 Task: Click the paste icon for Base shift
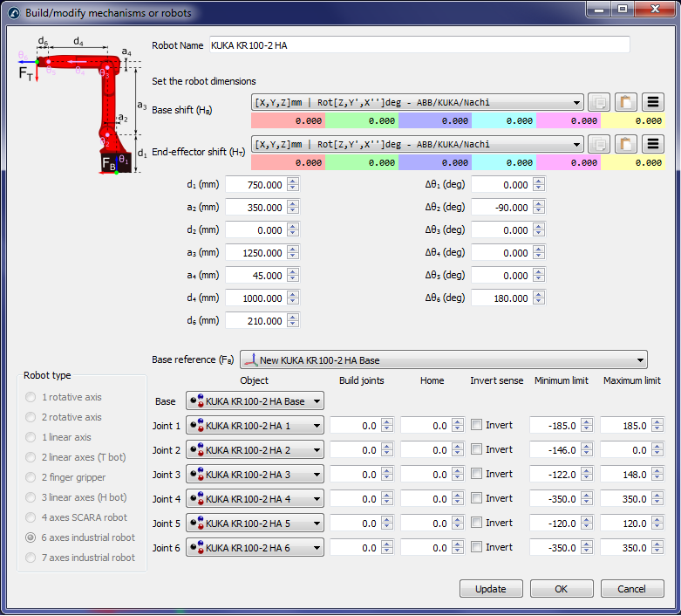626,102
